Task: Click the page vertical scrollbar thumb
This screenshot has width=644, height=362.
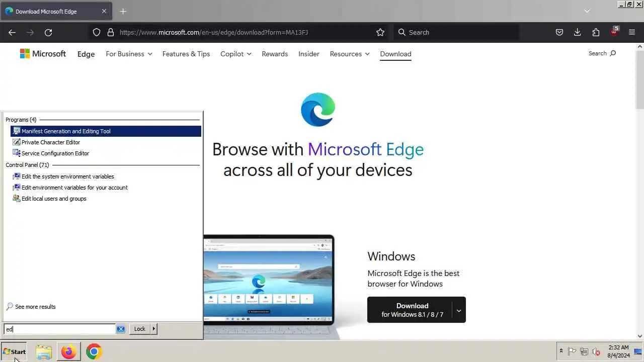Action: coord(640,79)
